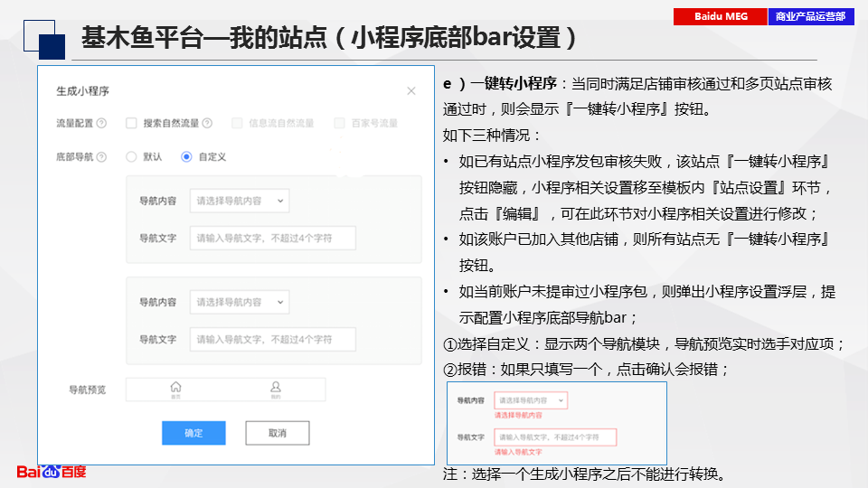Click the red-outlined 导航文字 error input
This screenshot has width=868, height=488.
coord(554,437)
